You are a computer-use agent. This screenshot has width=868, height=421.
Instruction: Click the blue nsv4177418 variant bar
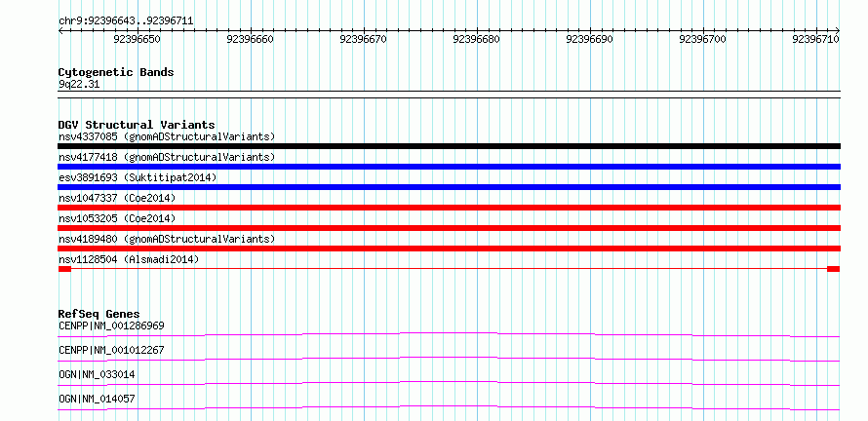tap(449, 167)
